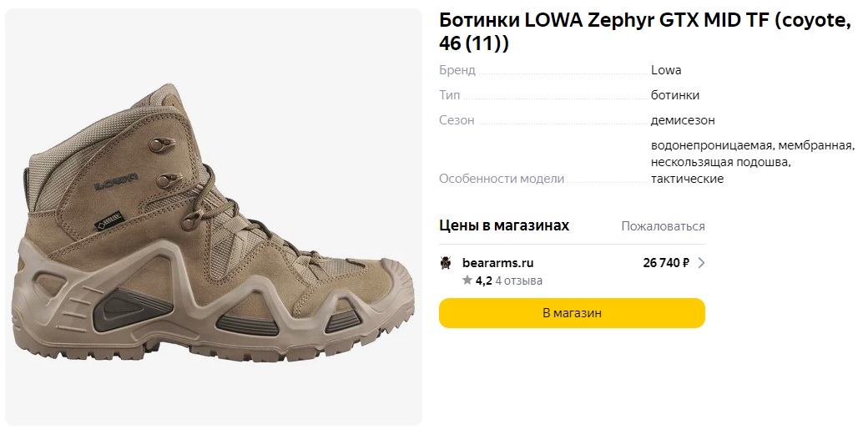Click the 4,2 rating number
Image resolution: width=868 pixels, height=440 pixels.
click(x=484, y=281)
